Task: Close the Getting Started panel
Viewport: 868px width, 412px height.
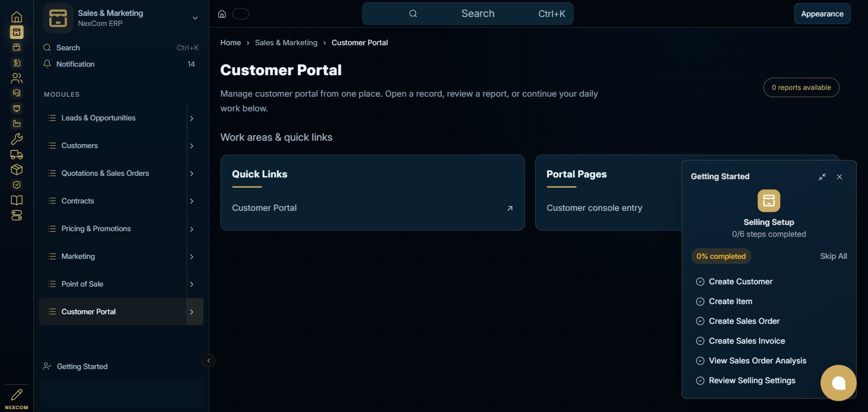Action: point(839,177)
